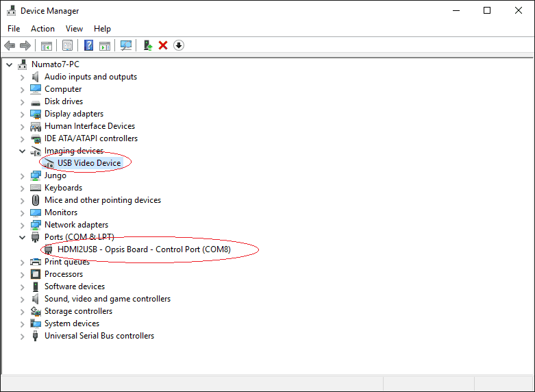Screen dimensions: 535x392
Task: Expand the Display adapters category
Action: pos(23,114)
